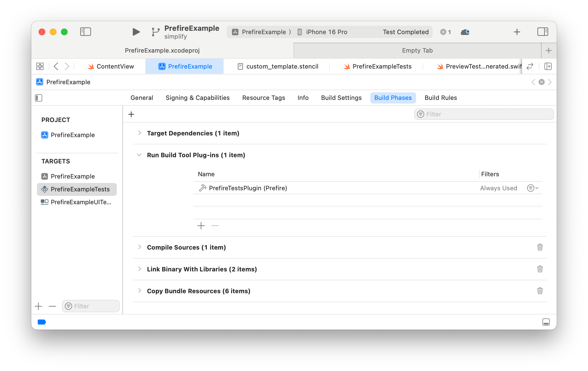Click the plus icon to add build phase
Image resolution: width=588 pixels, height=371 pixels.
pos(131,114)
